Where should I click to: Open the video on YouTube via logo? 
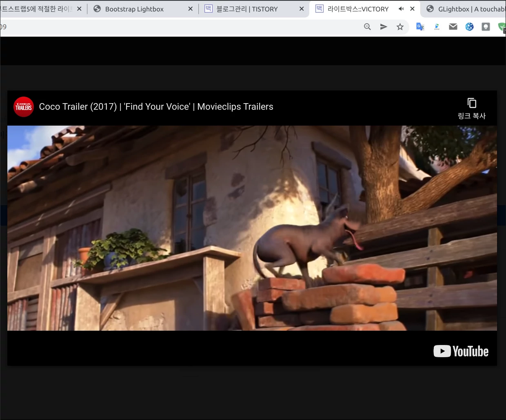click(461, 351)
